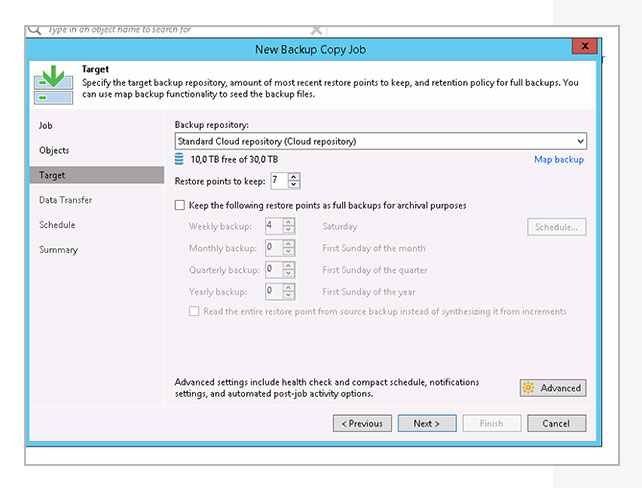Select the Objects wizard step

54,150
